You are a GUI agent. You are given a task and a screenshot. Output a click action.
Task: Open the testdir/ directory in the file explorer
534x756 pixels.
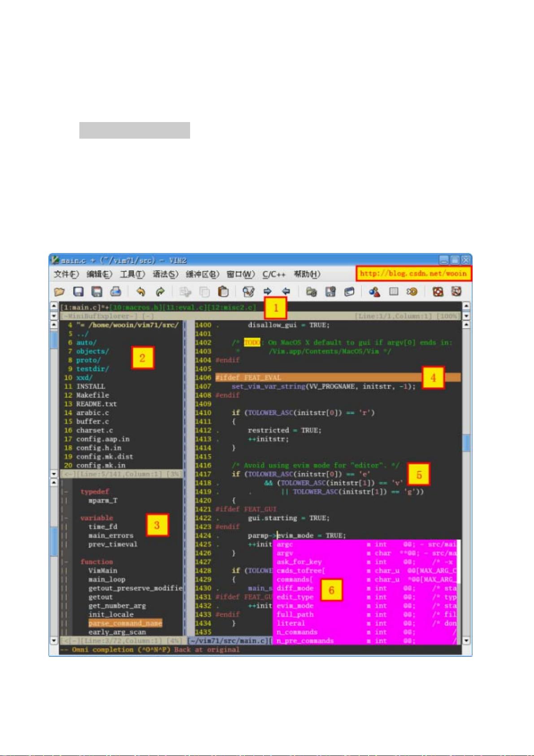pyautogui.click(x=92, y=369)
